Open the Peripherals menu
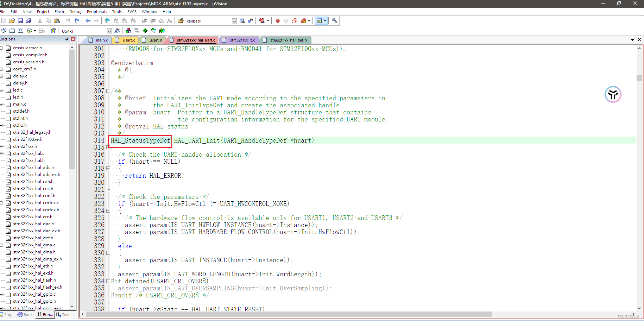 (97, 12)
